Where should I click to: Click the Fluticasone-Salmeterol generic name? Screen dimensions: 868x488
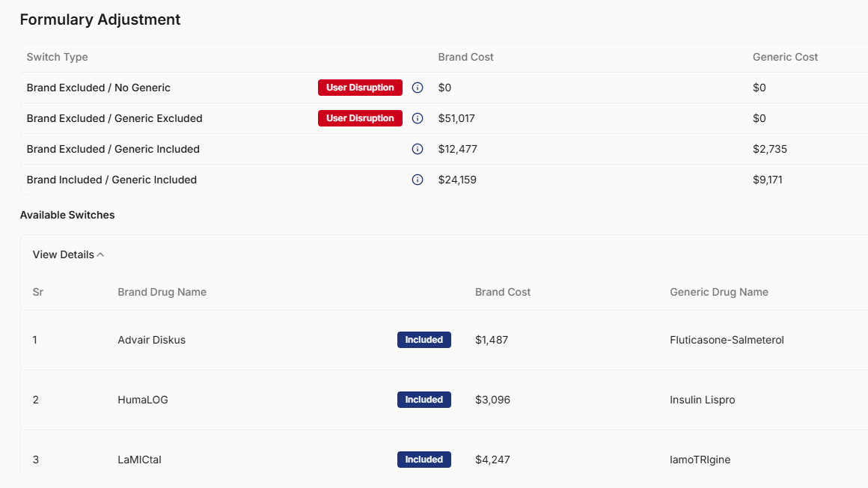(727, 340)
